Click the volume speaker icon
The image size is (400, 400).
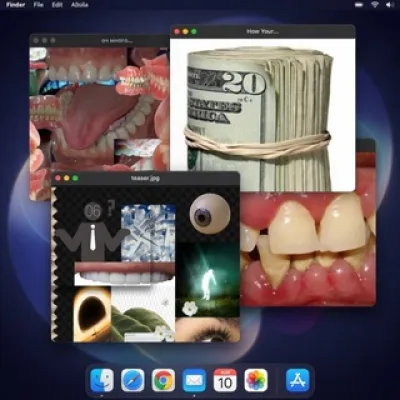point(390,5)
